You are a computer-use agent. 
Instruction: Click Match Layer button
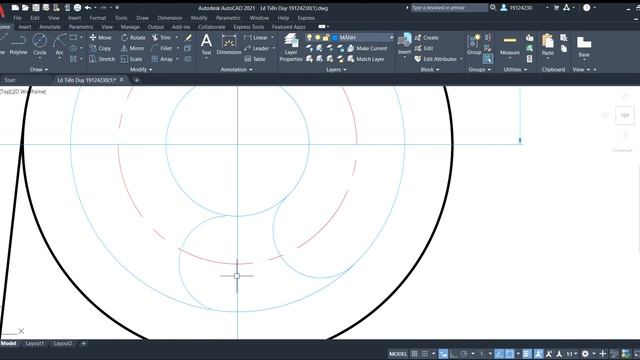(366, 59)
